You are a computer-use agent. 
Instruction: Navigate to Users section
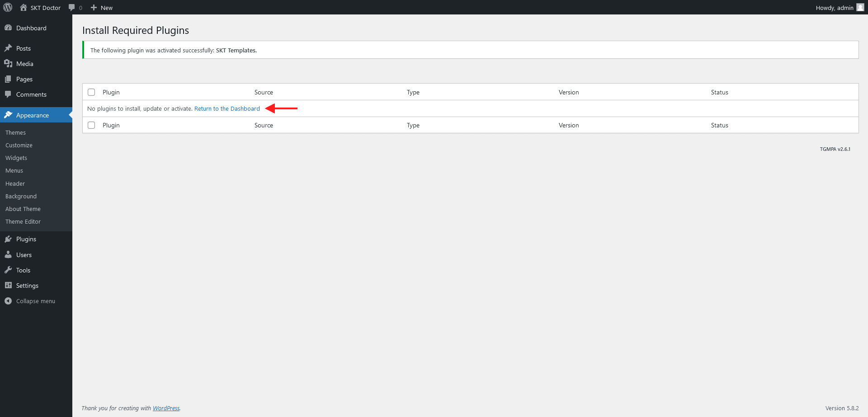pos(24,255)
